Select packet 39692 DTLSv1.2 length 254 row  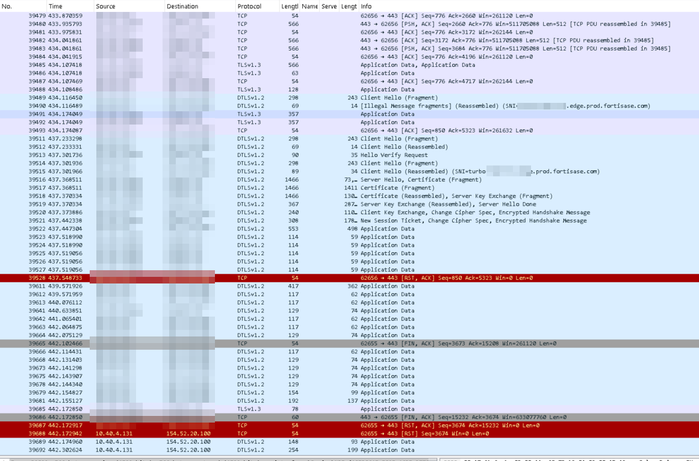tap(350, 450)
